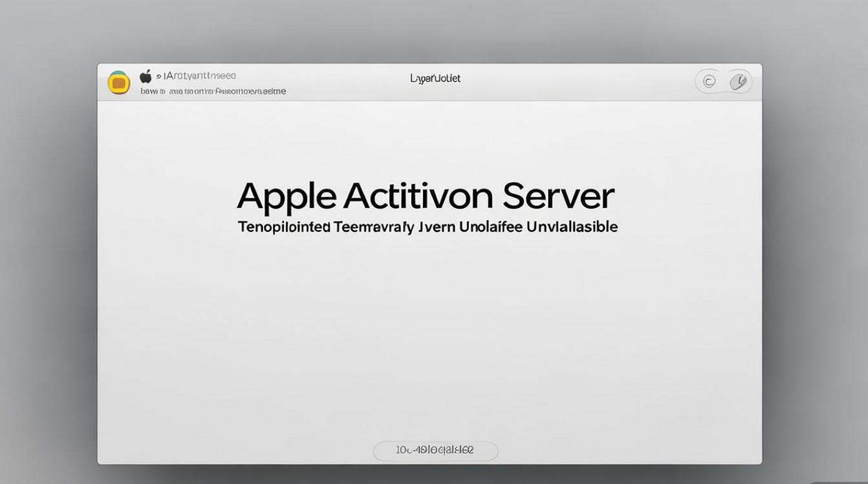Click the small subtitle line under the Apple logo
Image resolution: width=868 pixels, height=484 pixels.
(x=213, y=91)
